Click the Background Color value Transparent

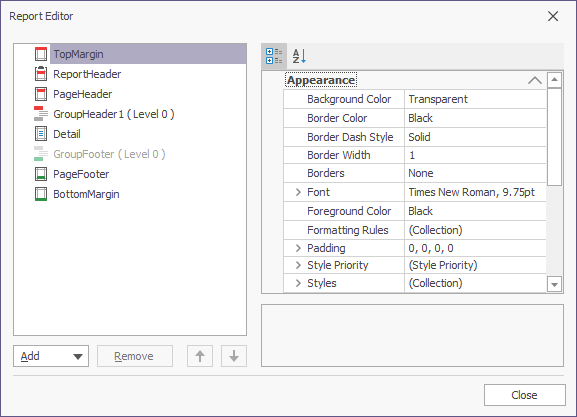438,99
